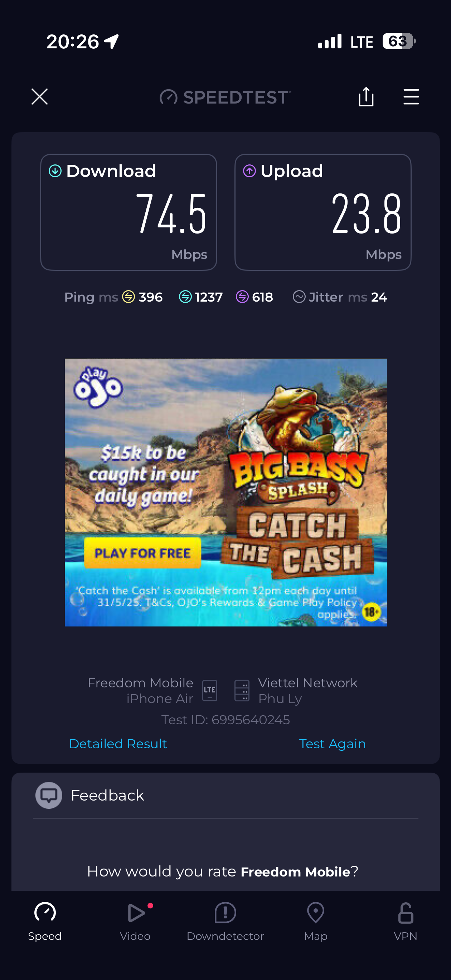
Task: Open the Detailed Result link
Action: pos(118,744)
